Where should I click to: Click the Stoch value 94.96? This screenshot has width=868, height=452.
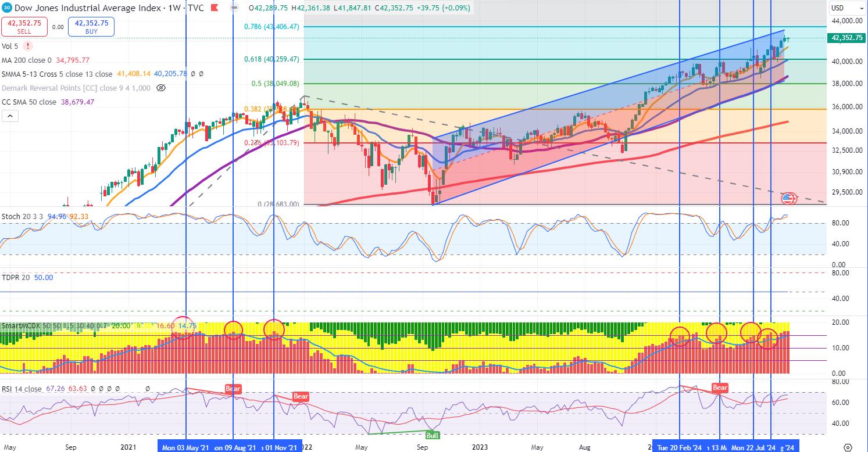(x=56, y=217)
